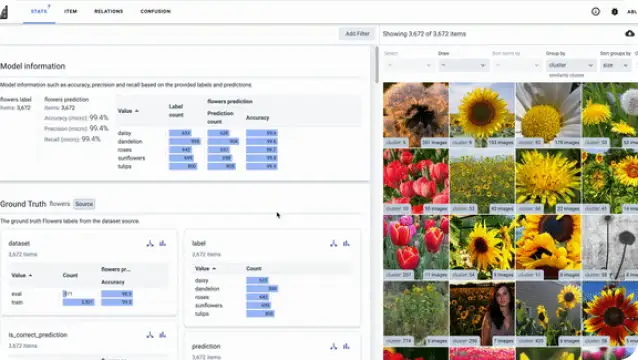
Task: Click the cloud download icon
Action: click(x=629, y=34)
